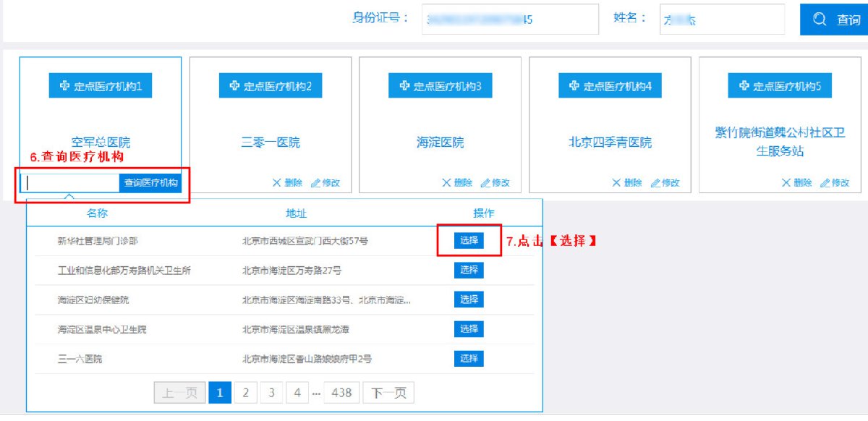Click the 定点医疗机构3 button

pos(441,86)
